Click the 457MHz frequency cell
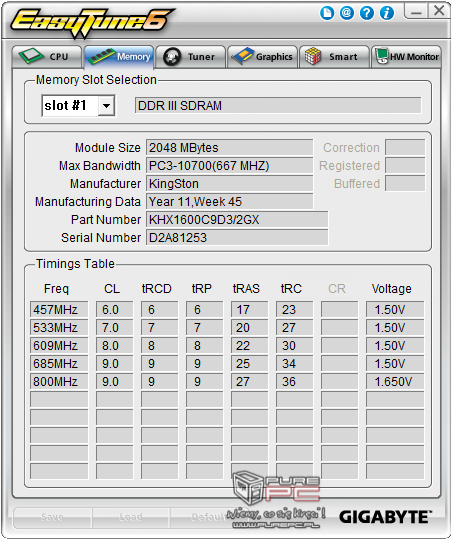Image resolution: width=452 pixels, height=540 pixels. [x=59, y=310]
